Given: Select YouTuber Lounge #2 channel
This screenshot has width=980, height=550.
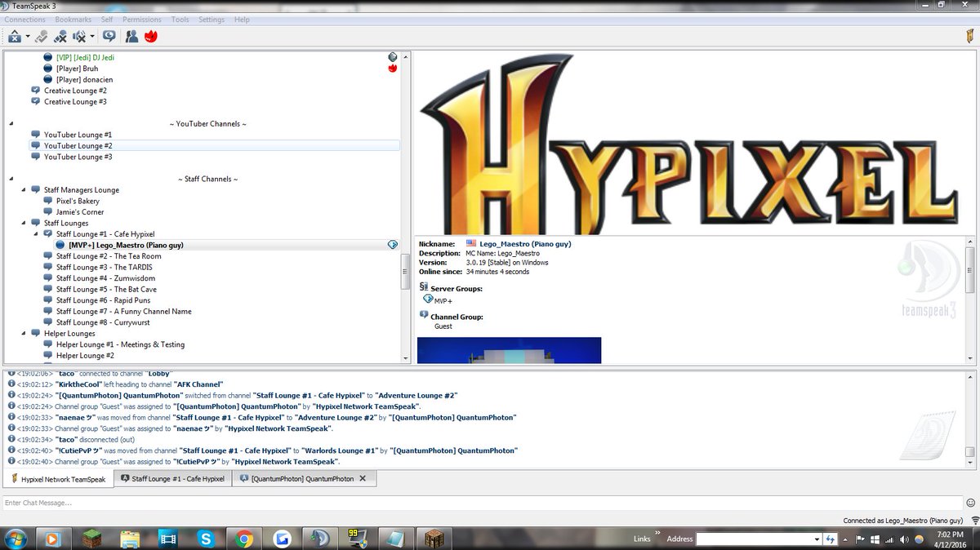Looking at the screenshot, I should [78, 145].
